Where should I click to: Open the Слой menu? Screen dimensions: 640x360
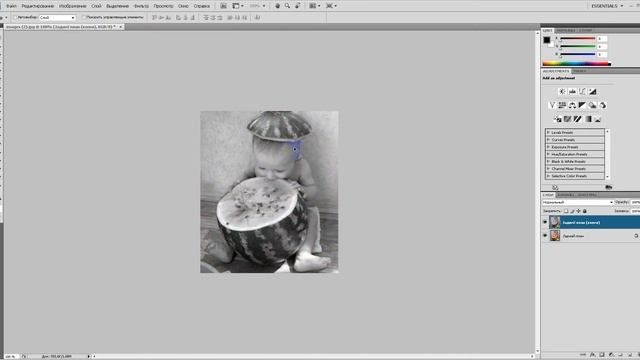point(96,6)
